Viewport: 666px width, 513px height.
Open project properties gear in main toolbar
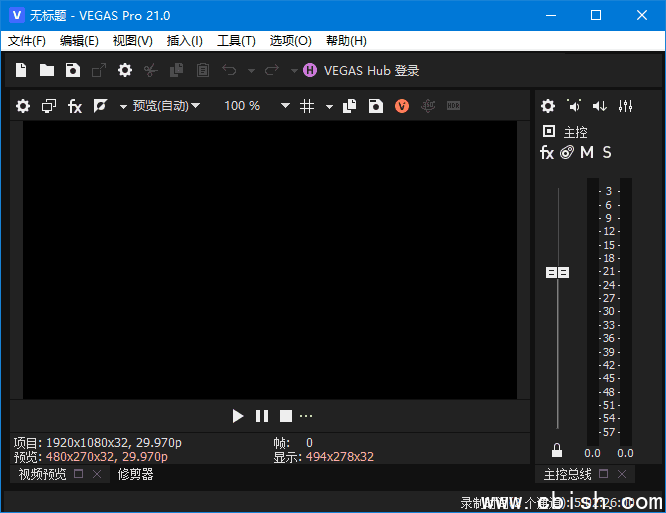point(125,70)
